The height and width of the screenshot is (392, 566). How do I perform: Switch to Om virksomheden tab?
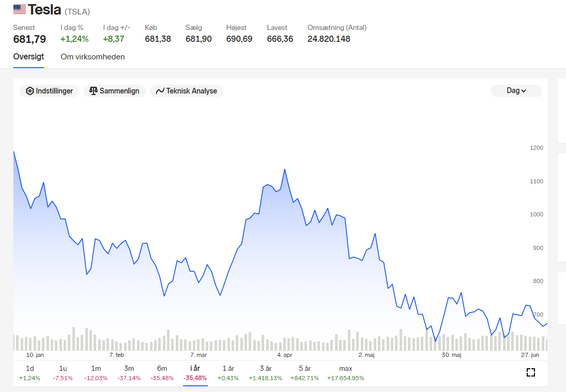(93, 57)
